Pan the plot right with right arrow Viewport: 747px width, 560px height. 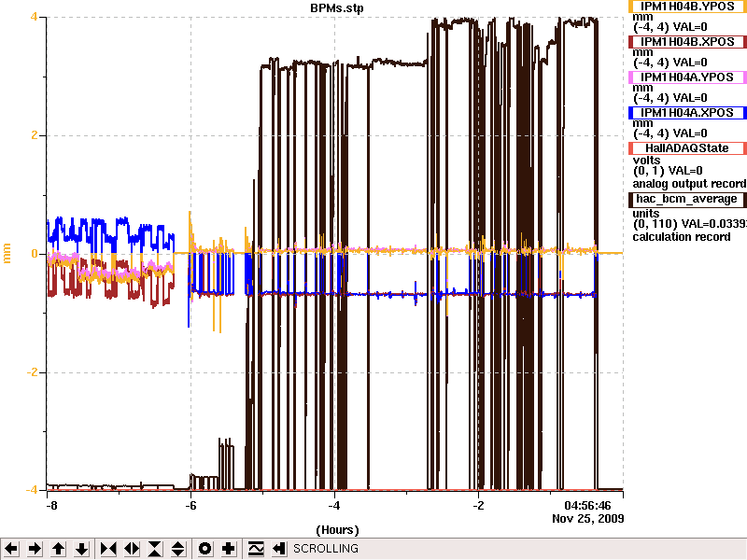35,549
